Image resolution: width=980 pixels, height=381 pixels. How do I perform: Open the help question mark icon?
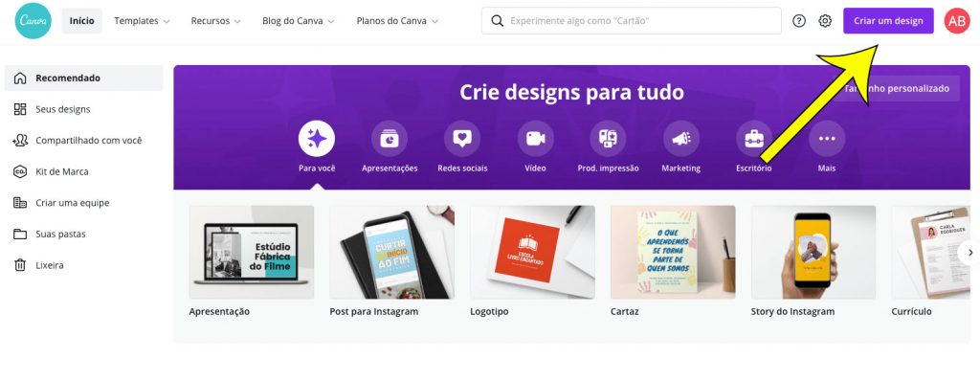click(x=799, y=21)
